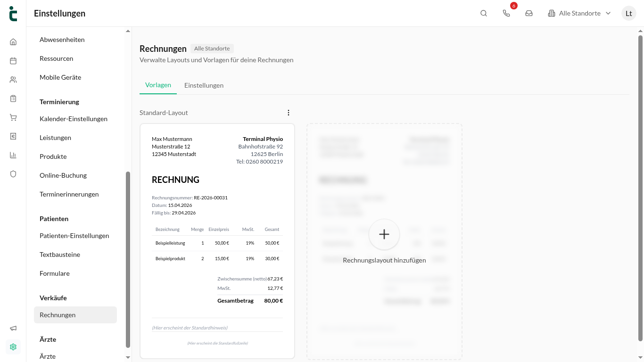Open the Lt user avatar menu
Viewport: 644px width, 362px height.
click(x=629, y=13)
